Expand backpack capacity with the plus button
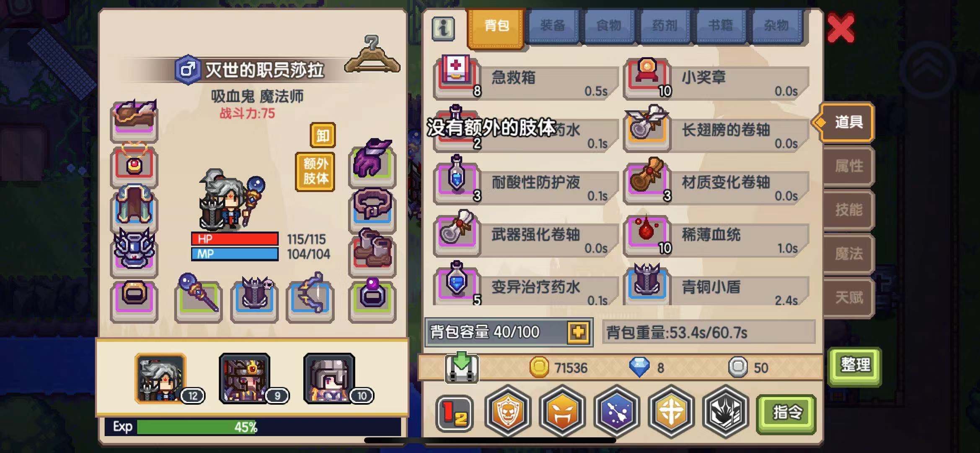Viewport: 980px width, 453px height. point(578,332)
